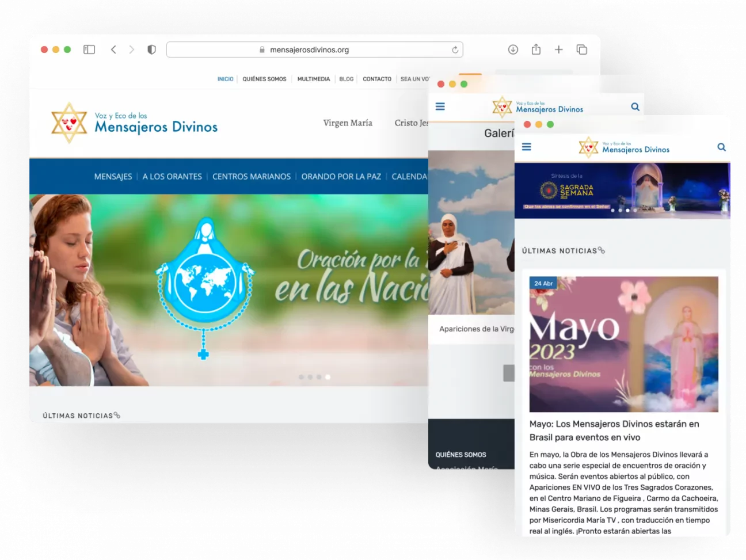Reload the page with the refresh icon
Viewport: 746px width, 560px height.
[455, 49]
